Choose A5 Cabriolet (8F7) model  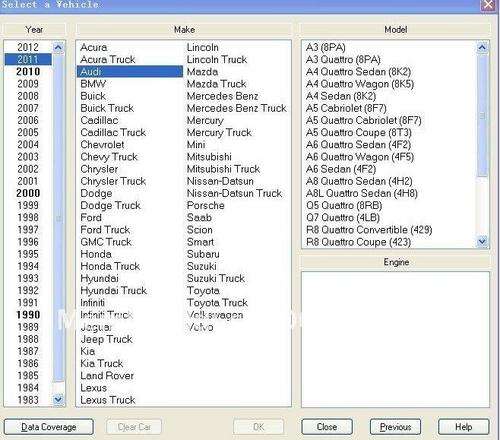346,108
